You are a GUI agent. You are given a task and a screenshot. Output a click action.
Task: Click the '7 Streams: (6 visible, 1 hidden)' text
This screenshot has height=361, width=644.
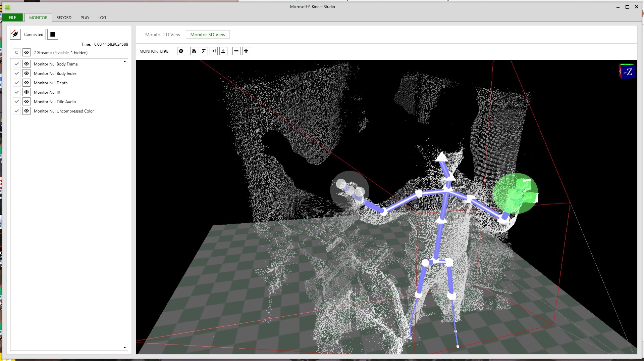tap(61, 52)
